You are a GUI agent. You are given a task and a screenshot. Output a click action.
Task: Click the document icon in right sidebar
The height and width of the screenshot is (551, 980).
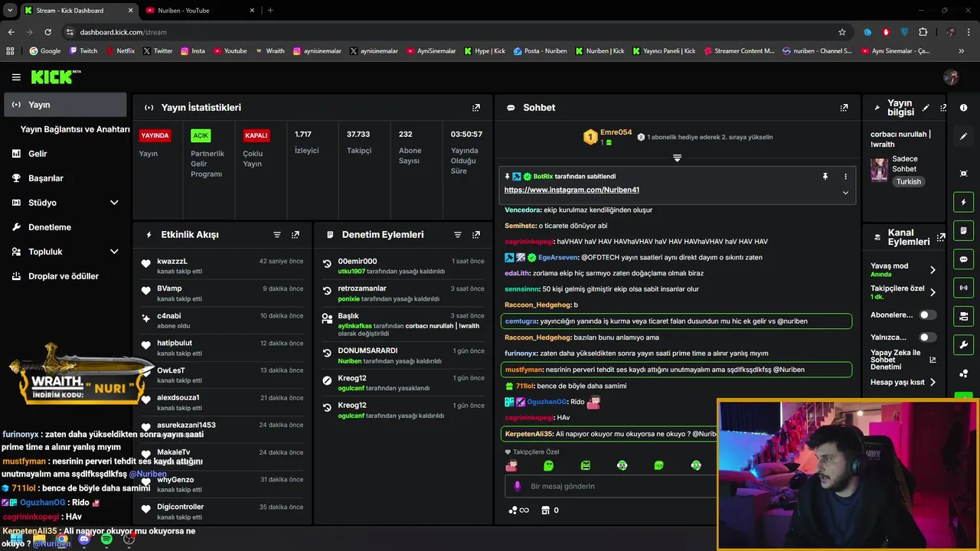click(964, 230)
